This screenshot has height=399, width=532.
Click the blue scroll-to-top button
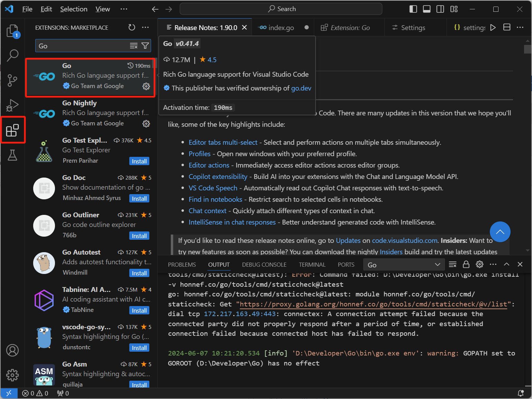pyautogui.click(x=500, y=232)
